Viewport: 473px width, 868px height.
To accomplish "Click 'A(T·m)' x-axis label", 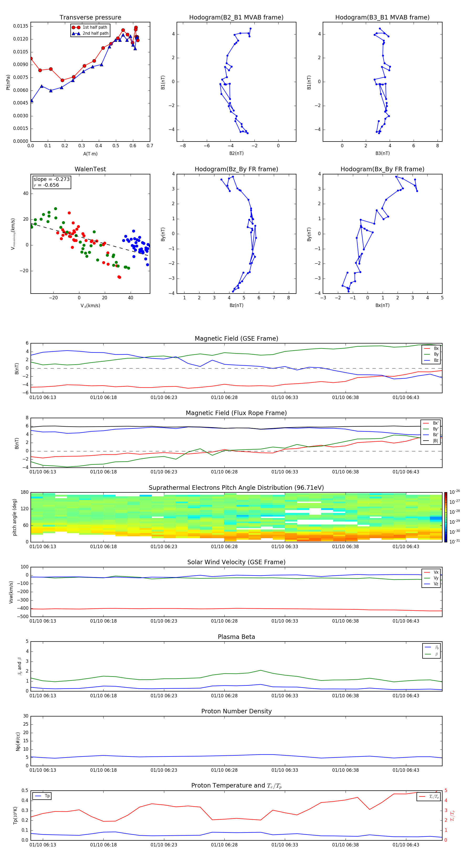I will [90, 154].
